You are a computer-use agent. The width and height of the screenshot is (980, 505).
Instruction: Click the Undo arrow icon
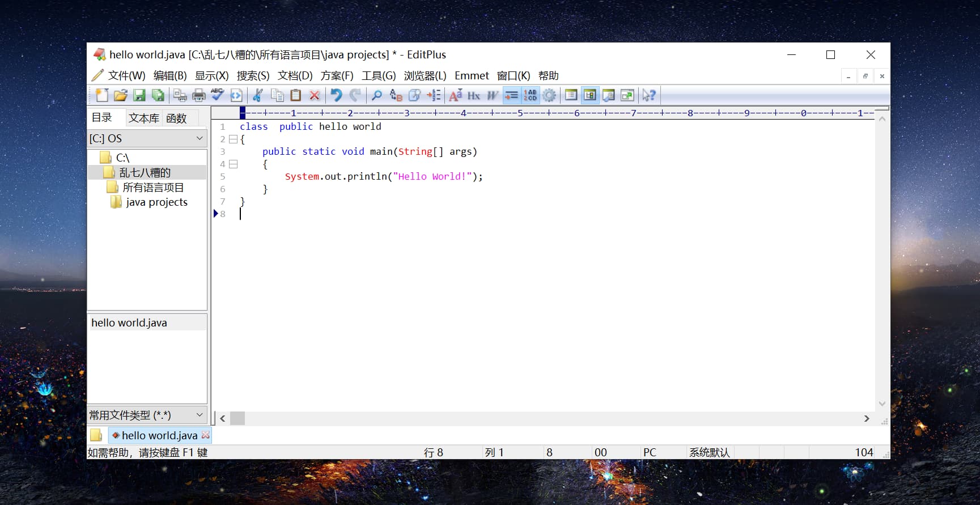[336, 95]
